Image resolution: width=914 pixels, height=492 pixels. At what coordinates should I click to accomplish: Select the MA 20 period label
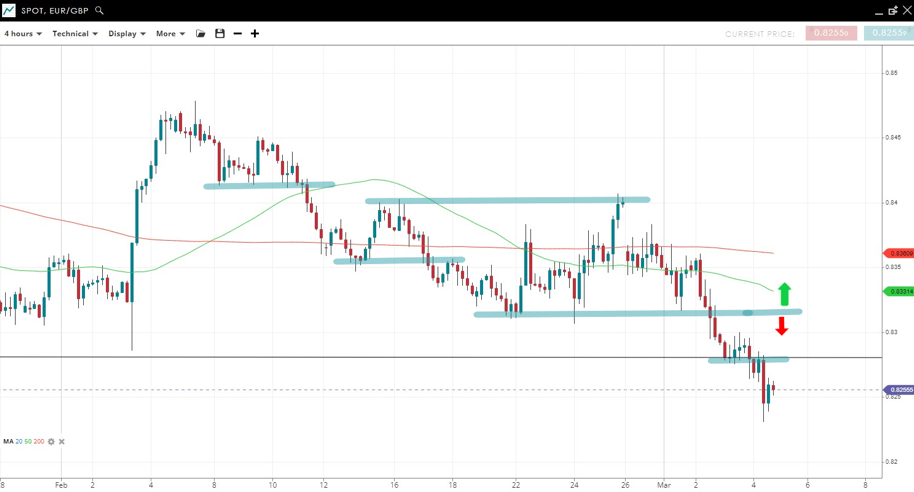[x=18, y=441]
